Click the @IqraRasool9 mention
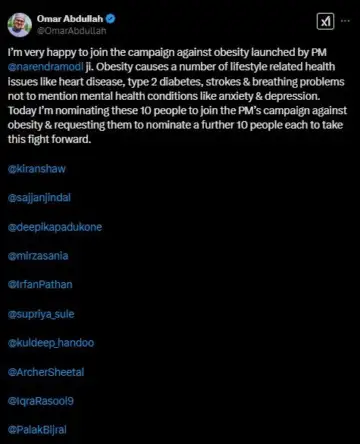Image resolution: width=360 pixels, height=444 pixels. coord(41,401)
